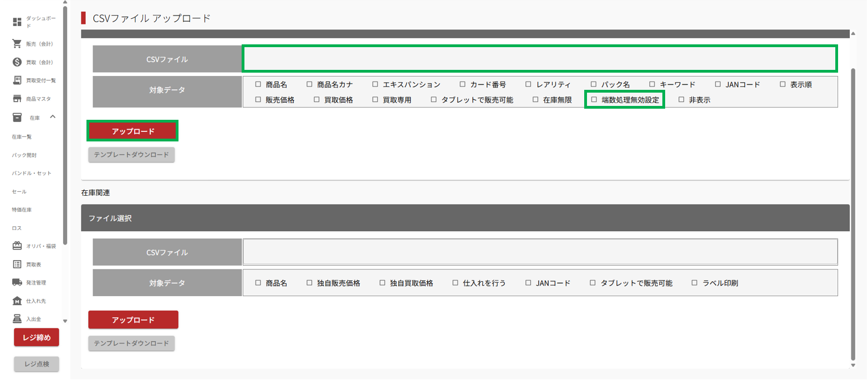Click the lower テンプレートダウンロード button
Viewport: 868px width, 381px height.
(131, 343)
